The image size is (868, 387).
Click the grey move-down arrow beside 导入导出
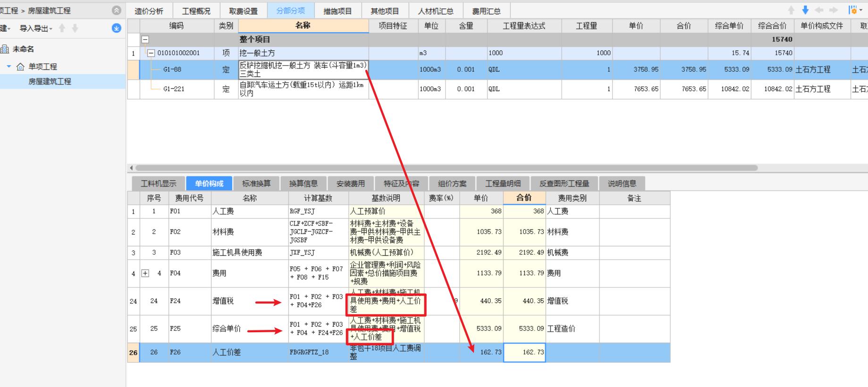(75, 28)
